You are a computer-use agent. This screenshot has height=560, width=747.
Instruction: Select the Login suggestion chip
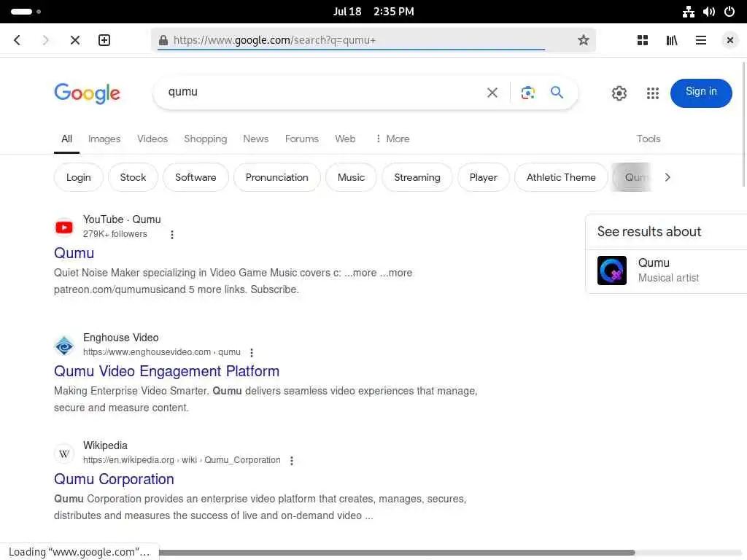click(79, 177)
